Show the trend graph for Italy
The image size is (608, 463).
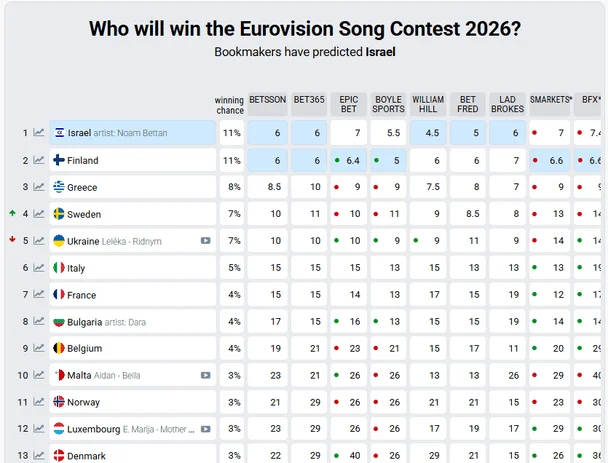38,268
